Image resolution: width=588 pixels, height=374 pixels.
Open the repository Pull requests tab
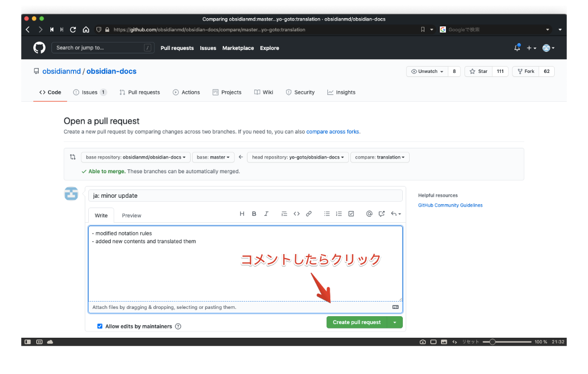click(x=140, y=92)
